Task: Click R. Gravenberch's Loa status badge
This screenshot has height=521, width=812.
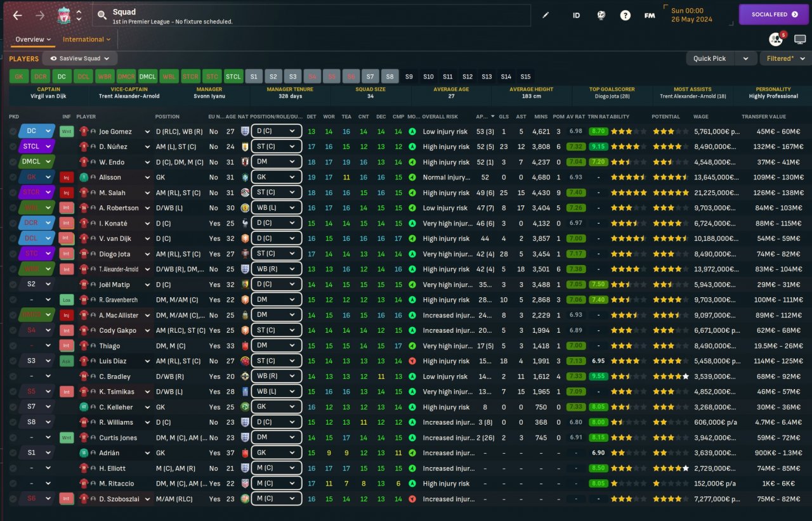Action: point(66,300)
